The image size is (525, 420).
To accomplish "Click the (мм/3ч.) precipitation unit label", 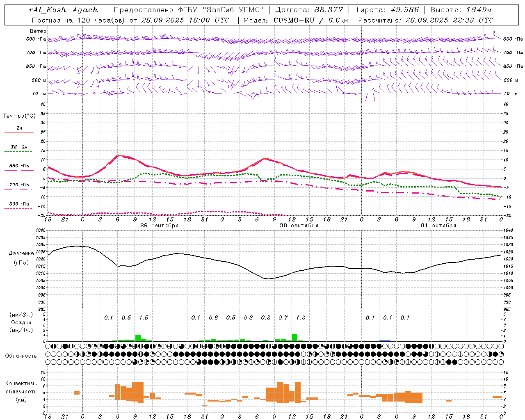I will [x=21, y=315].
